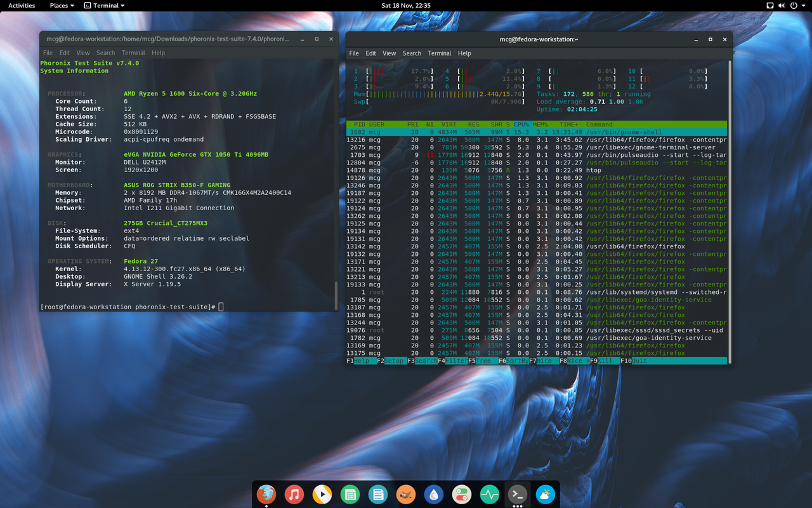The image size is (812, 508).
Task: Open the Search menu in the htop terminal
Action: tap(411, 53)
